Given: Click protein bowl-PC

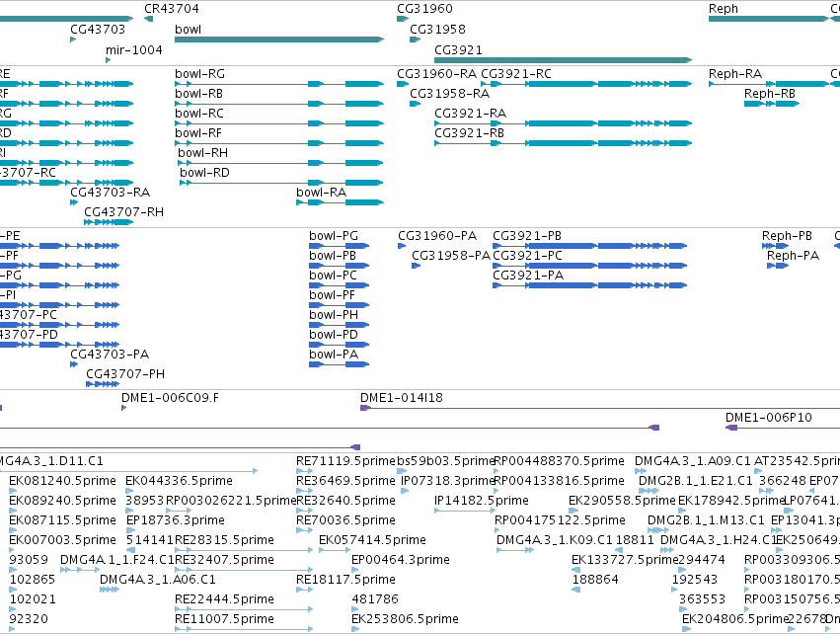Looking at the screenshot, I should point(340,285).
